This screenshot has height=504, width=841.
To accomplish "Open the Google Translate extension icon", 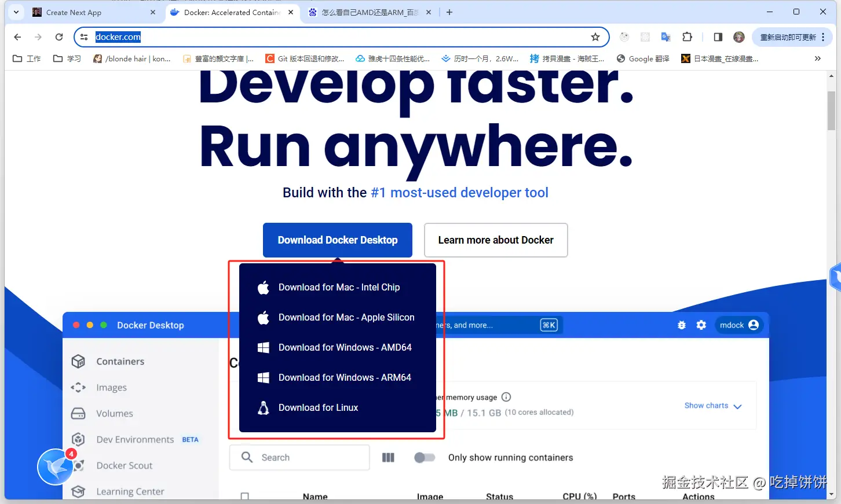I will point(666,37).
